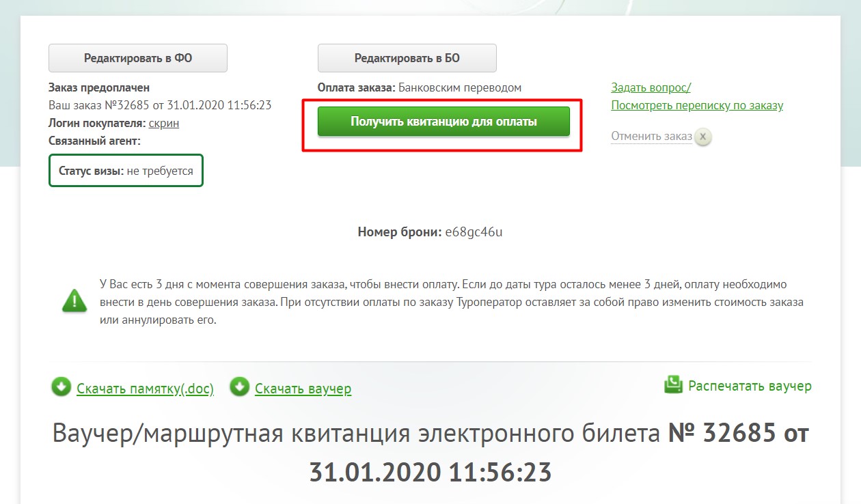
Task: Click the printer icon next to Распечатать ваучер
Action: click(x=674, y=385)
